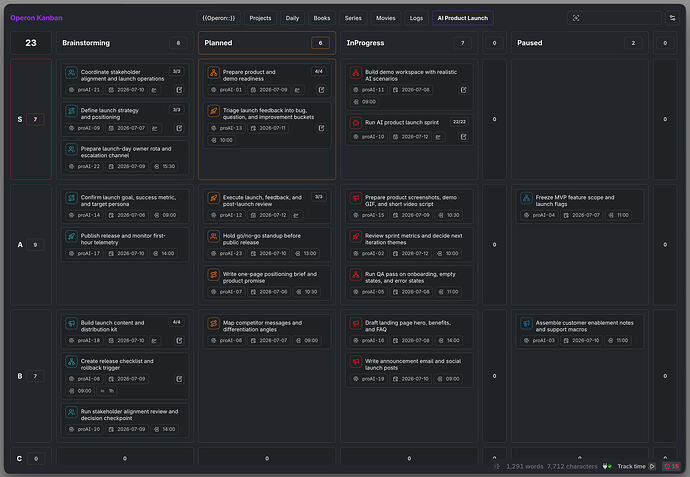This screenshot has height=477, width=690.
Task: Switch to the Daily tab
Action: (x=292, y=18)
